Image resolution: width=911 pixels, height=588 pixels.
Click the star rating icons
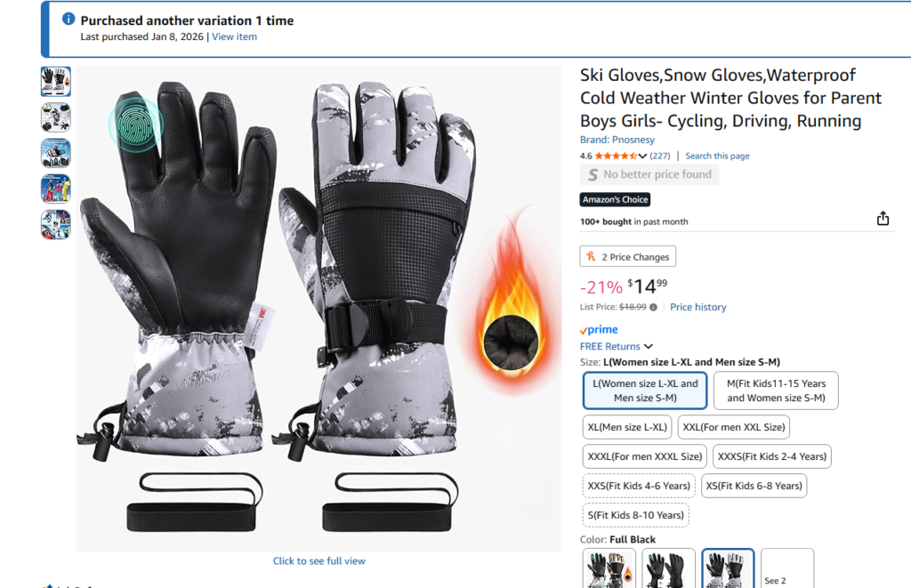pyautogui.click(x=616, y=156)
